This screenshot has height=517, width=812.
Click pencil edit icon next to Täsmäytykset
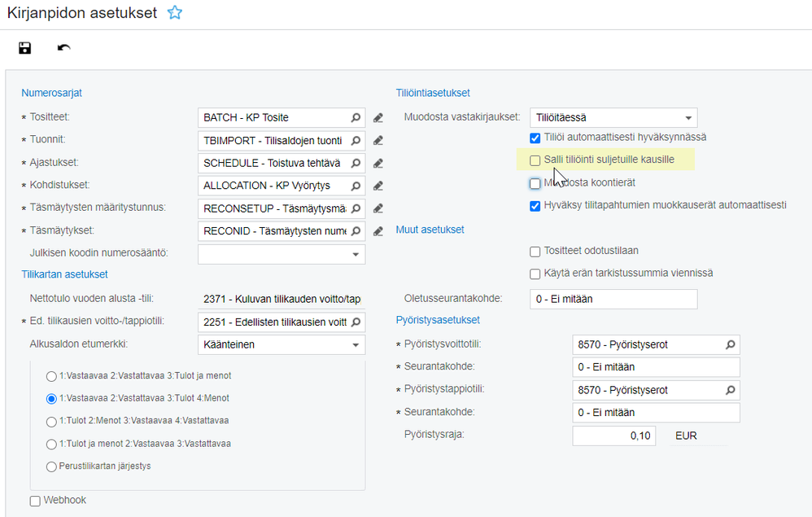[x=378, y=231]
